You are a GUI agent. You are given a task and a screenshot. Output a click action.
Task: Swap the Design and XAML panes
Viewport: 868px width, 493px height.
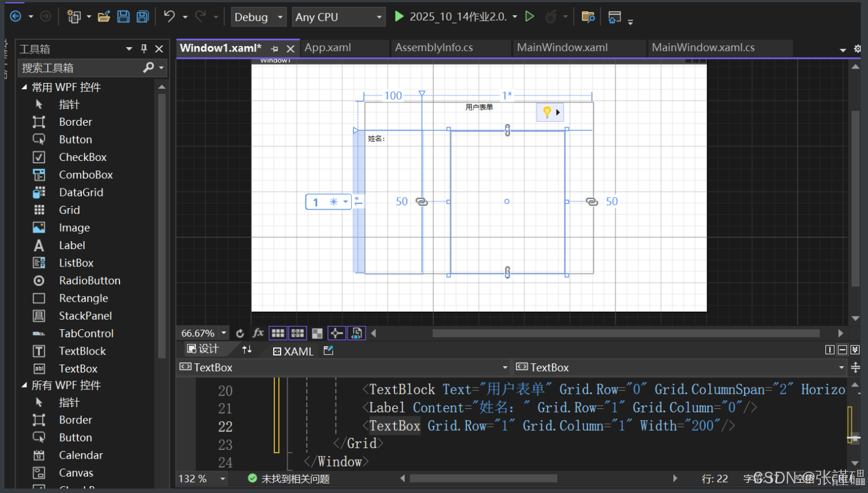click(247, 350)
